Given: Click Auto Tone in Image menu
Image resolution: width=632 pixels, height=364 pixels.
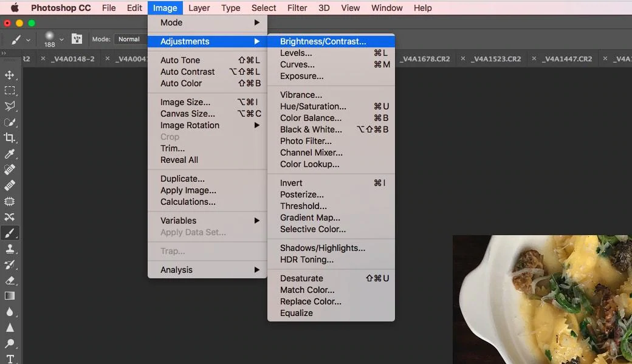Looking at the screenshot, I should (207, 60).
